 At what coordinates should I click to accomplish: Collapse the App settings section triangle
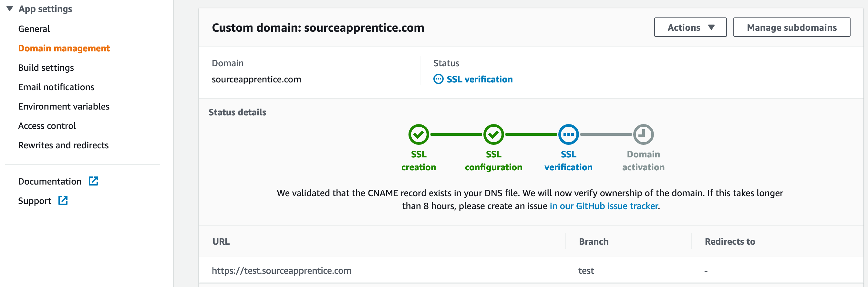[10, 8]
